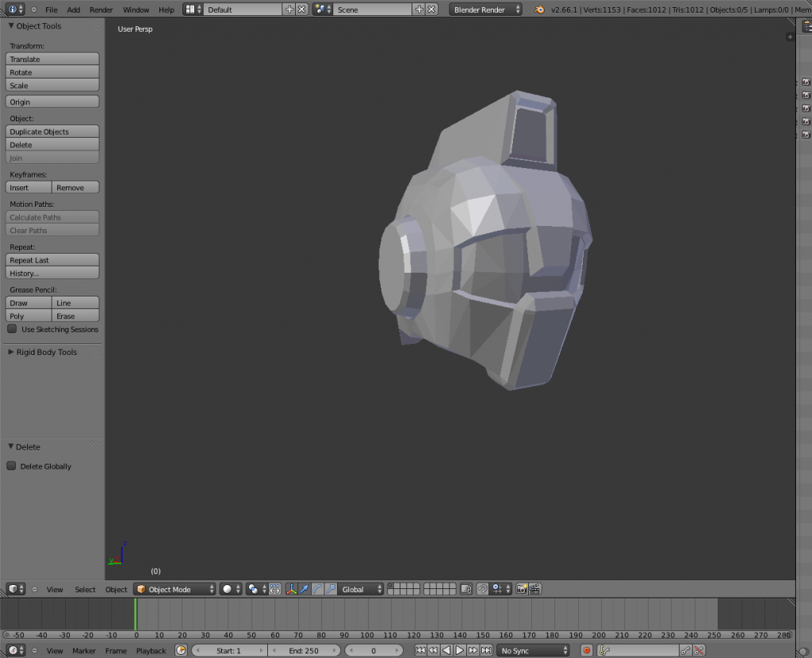Open the Render menu
Viewport: 812px width, 658px height.
(101, 10)
